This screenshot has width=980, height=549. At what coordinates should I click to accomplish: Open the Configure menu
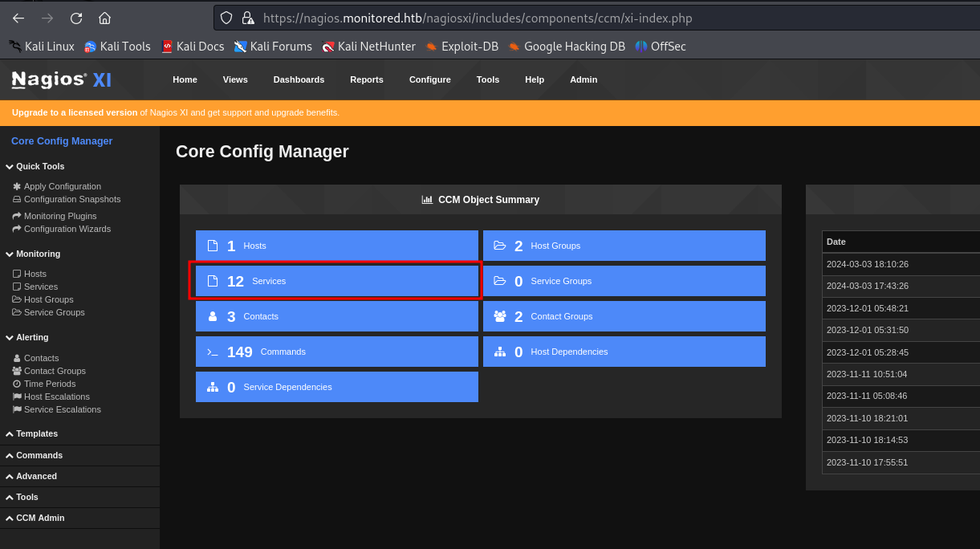pyautogui.click(x=430, y=79)
